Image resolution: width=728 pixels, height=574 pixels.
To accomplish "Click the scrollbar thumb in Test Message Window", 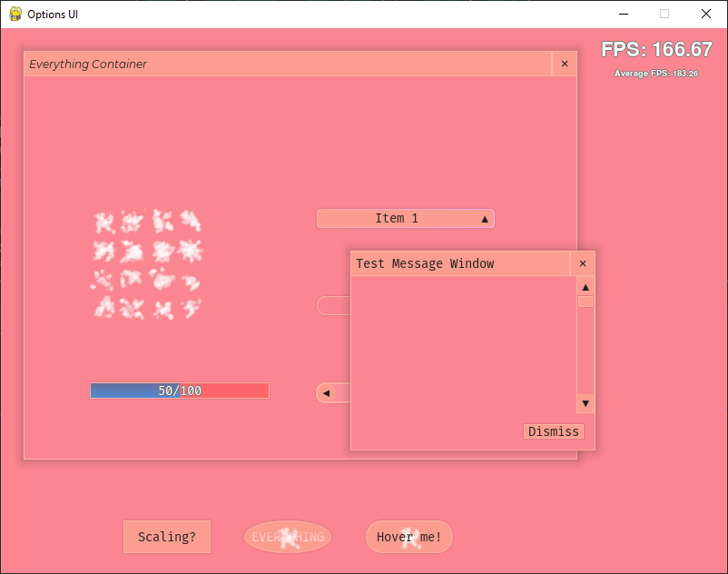I will (585, 301).
